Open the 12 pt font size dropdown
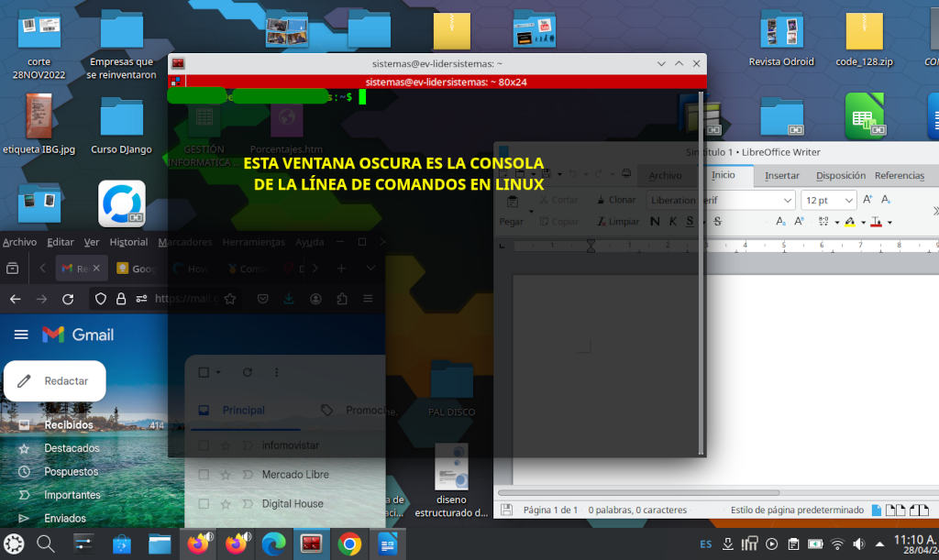This screenshot has width=939, height=560. (x=848, y=201)
